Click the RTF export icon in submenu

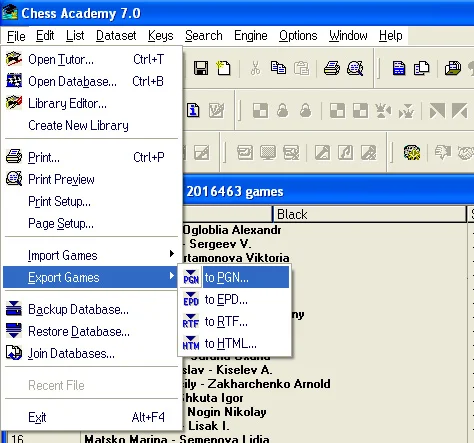point(191,321)
